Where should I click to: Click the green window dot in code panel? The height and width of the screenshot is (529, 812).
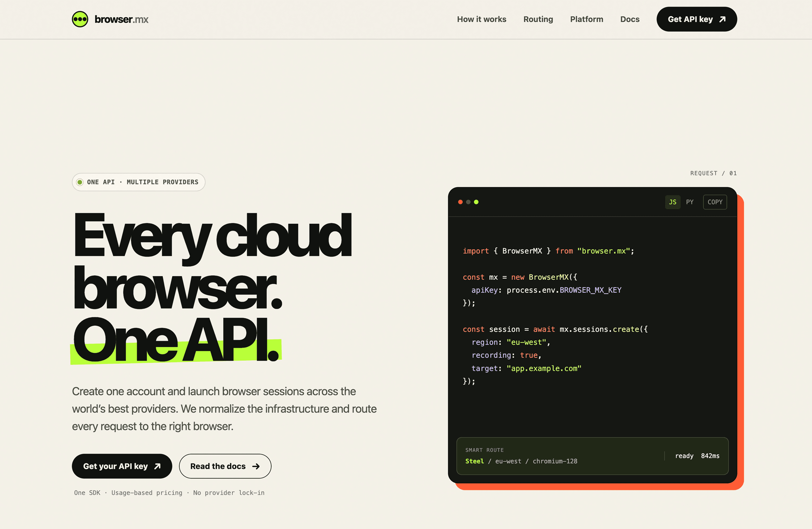[476, 202]
